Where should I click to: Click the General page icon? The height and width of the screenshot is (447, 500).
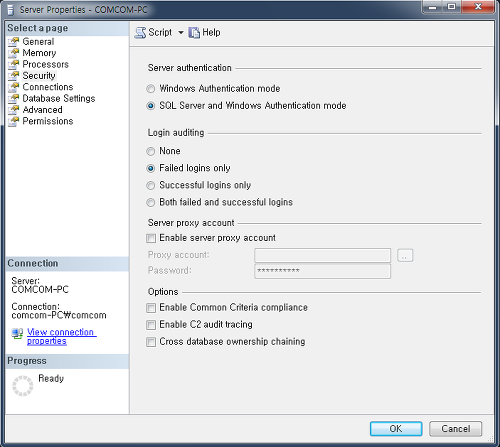(x=14, y=42)
